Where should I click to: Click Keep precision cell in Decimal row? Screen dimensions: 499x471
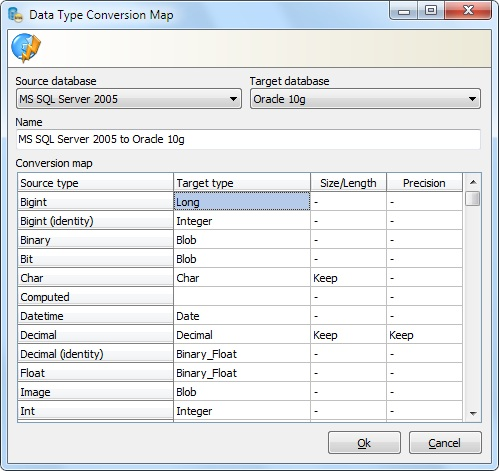coord(424,334)
